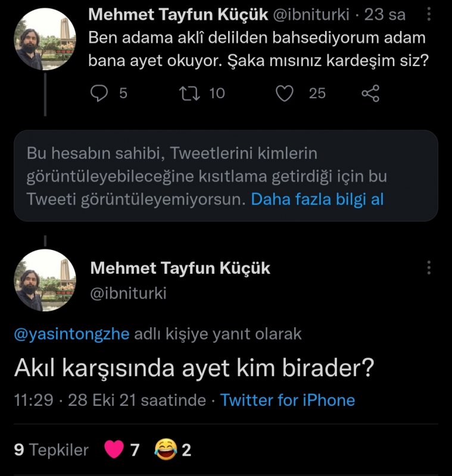The image size is (452, 476).
Task: Click the pink heart reaction icon
Action: pyautogui.click(x=113, y=449)
